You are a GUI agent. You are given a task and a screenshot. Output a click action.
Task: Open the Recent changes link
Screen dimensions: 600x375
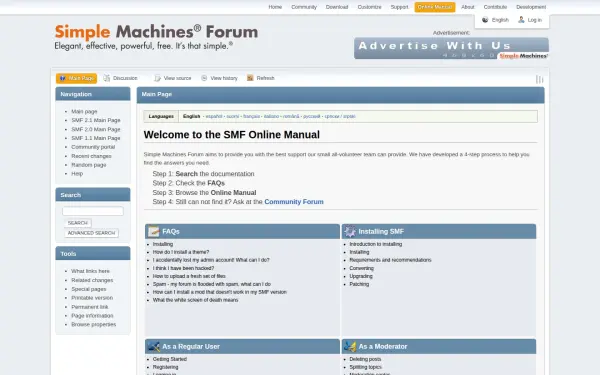91,156
